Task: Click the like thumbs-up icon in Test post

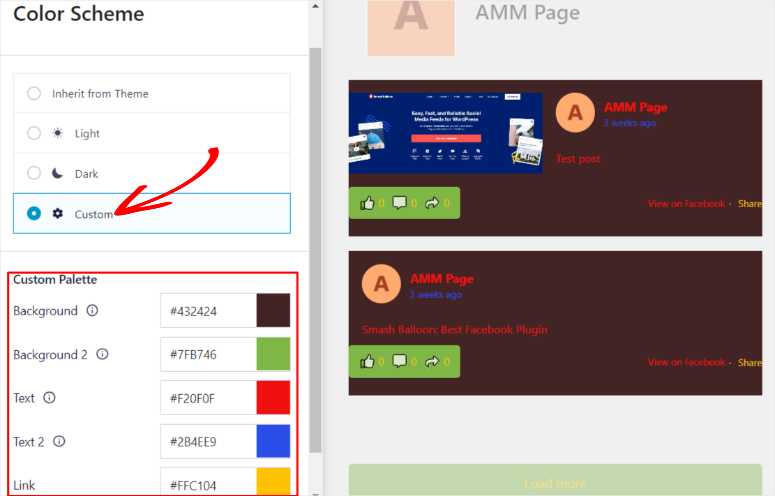Action: [x=367, y=203]
